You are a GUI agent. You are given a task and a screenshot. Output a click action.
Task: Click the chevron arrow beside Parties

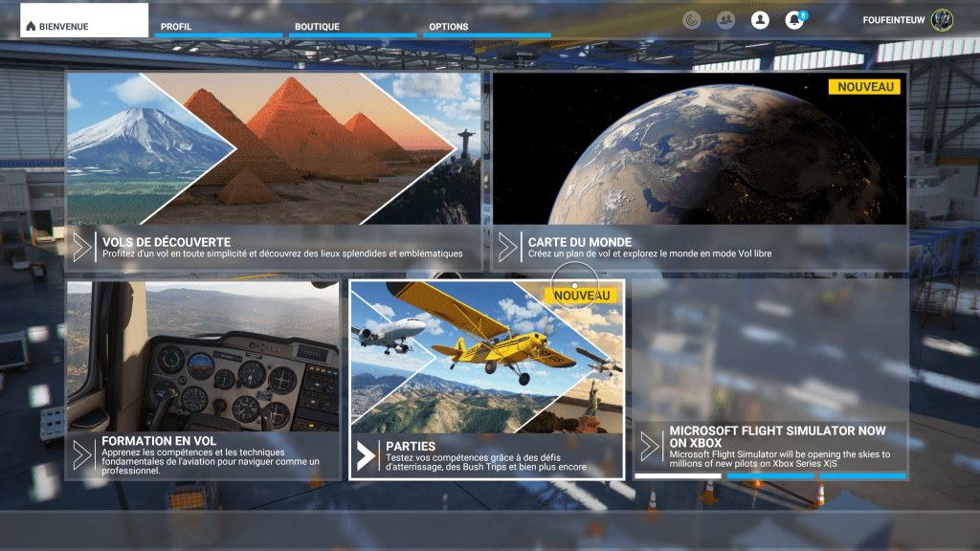click(366, 456)
